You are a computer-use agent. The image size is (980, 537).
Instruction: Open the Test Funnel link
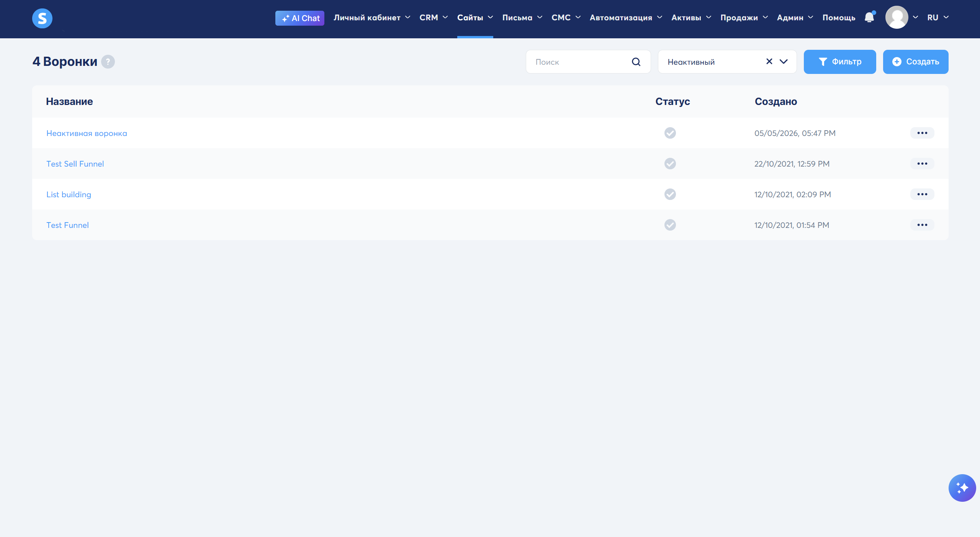click(x=67, y=225)
